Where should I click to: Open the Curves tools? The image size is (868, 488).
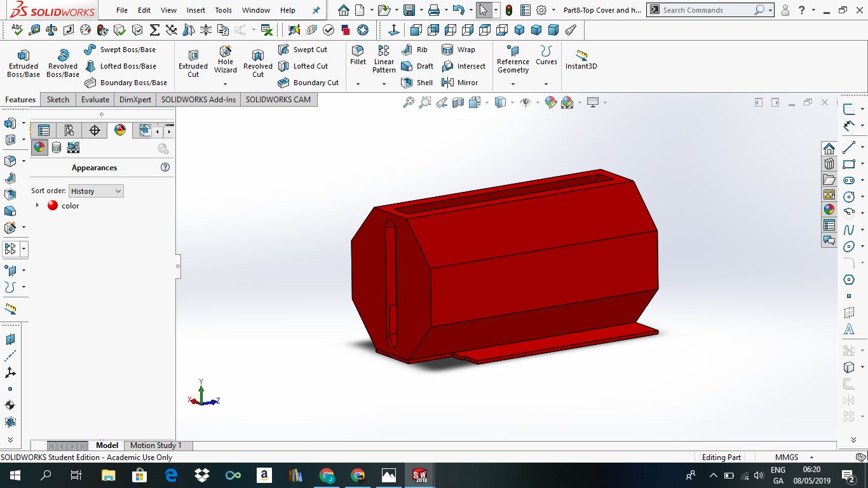click(546, 55)
